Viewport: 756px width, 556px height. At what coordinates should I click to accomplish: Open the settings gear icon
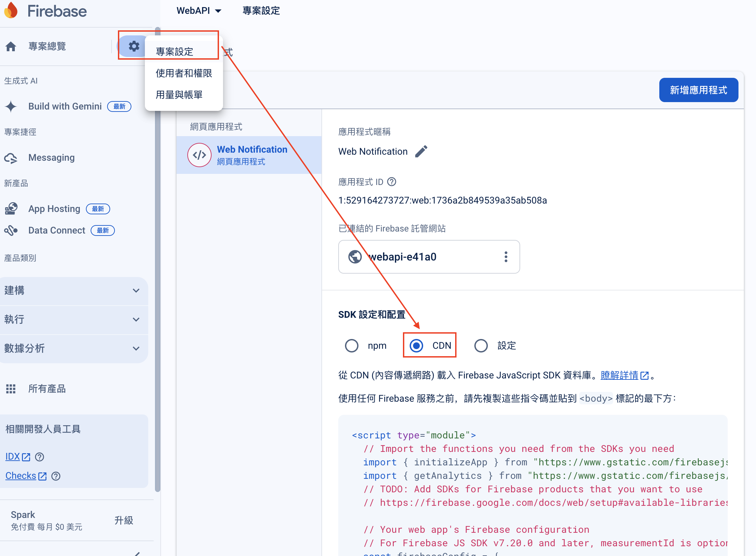[134, 46]
